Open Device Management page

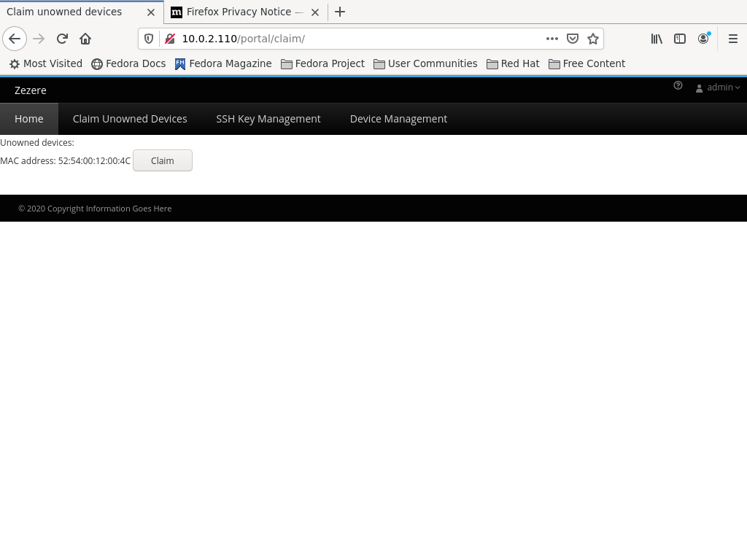point(398,119)
